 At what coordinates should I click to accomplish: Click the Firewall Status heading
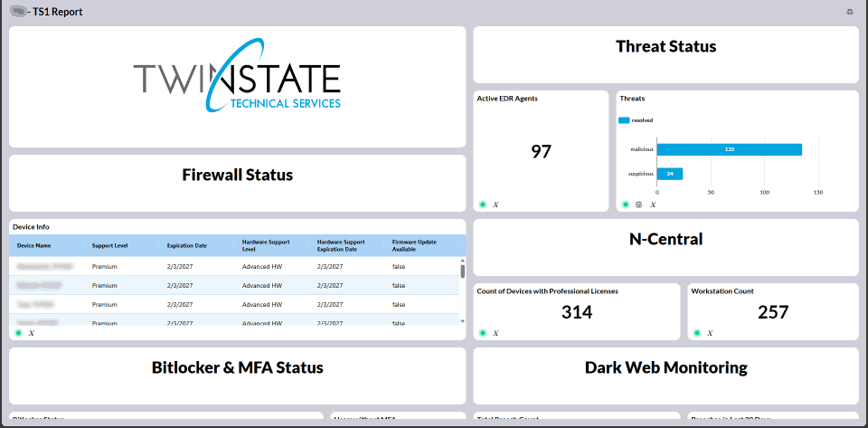[x=238, y=175]
